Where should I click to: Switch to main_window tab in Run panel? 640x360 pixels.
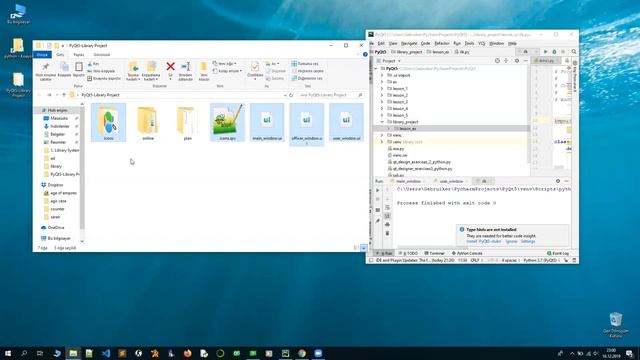pos(408,181)
